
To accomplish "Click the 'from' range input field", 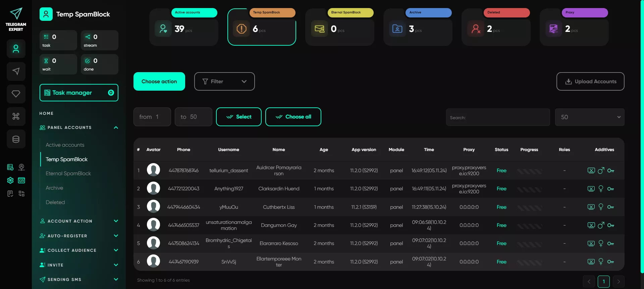I will (x=152, y=117).
